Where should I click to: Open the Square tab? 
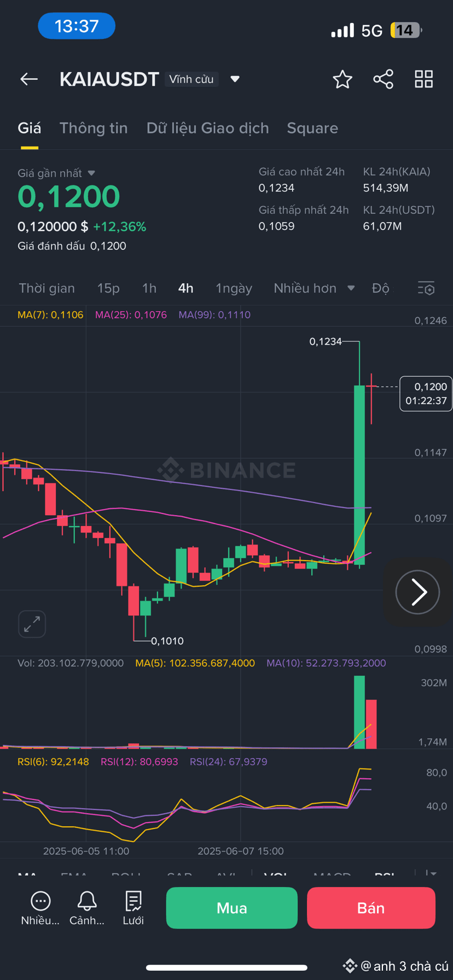tap(312, 128)
